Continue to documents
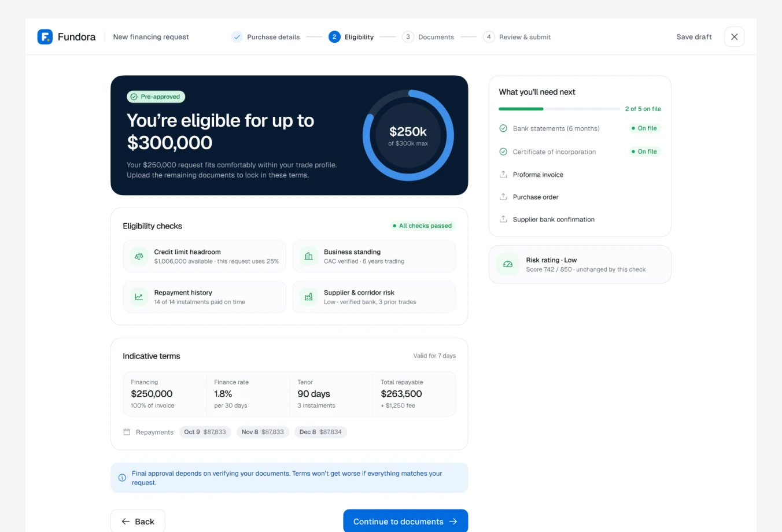Image resolution: width=782 pixels, height=532 pixels. (x=405, y=521)
